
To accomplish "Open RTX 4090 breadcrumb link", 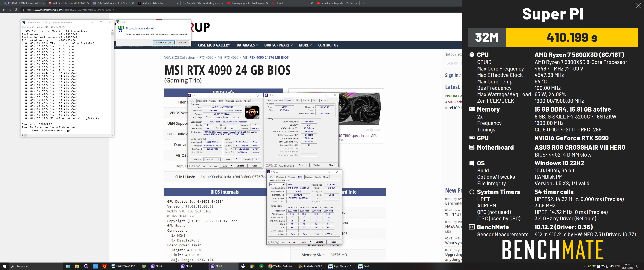I will (206, 57).
